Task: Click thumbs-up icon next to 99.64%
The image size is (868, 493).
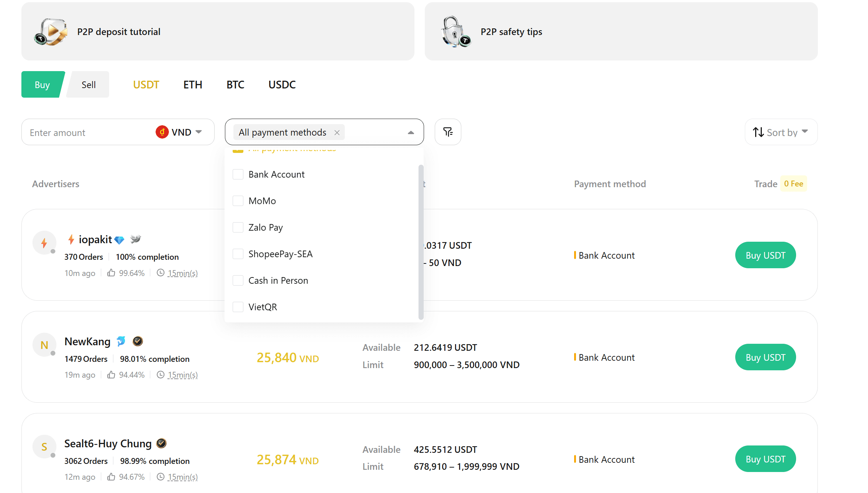Action: click(x=111, y=273)
